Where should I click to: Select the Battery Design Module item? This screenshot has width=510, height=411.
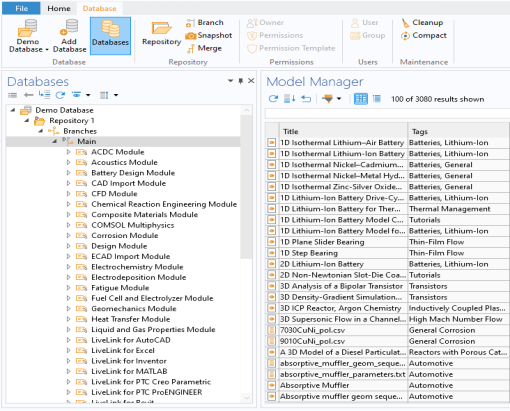(x=133, y=173)
